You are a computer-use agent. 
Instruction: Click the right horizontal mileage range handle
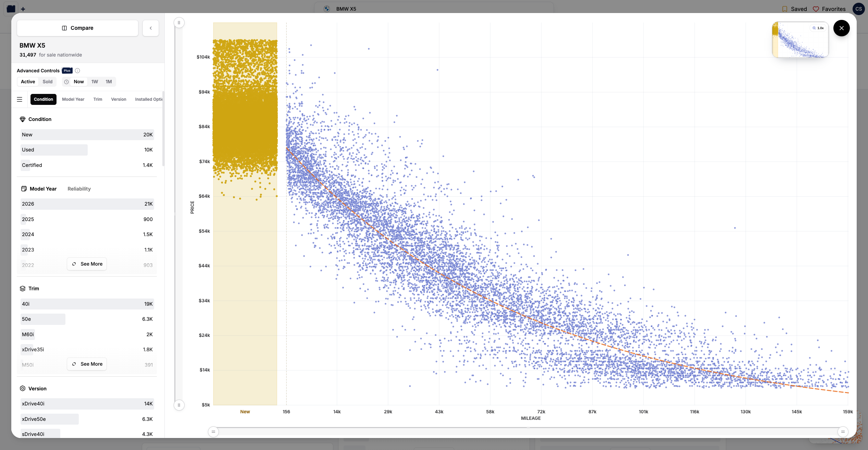(843, 431)
